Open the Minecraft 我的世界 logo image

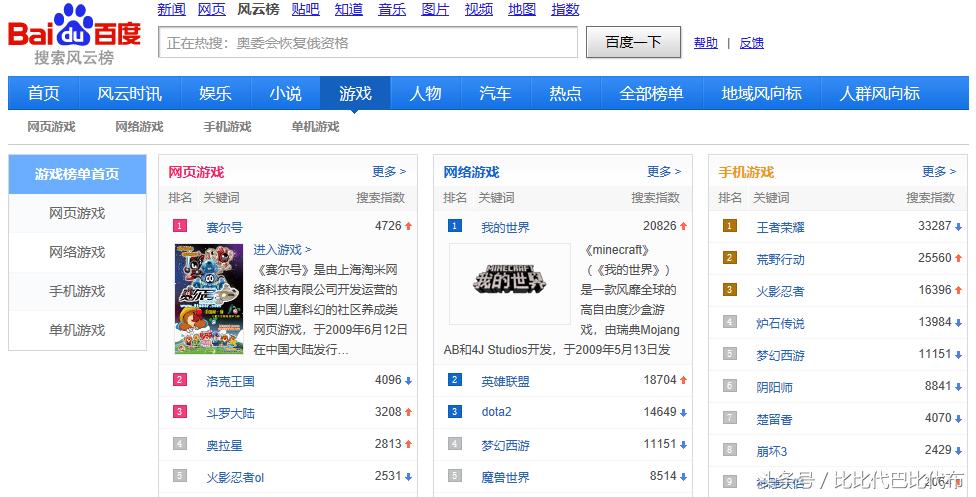(x=510, y=283)
